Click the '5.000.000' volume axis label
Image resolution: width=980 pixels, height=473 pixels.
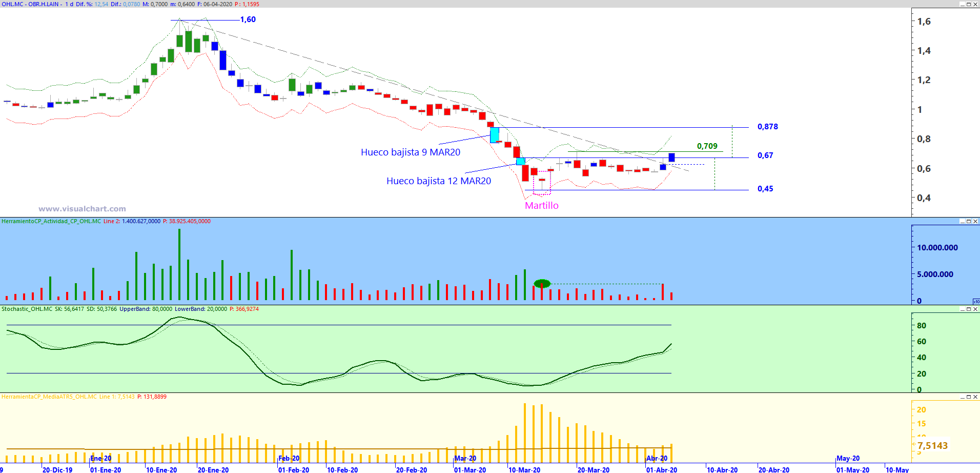point(935,274)
